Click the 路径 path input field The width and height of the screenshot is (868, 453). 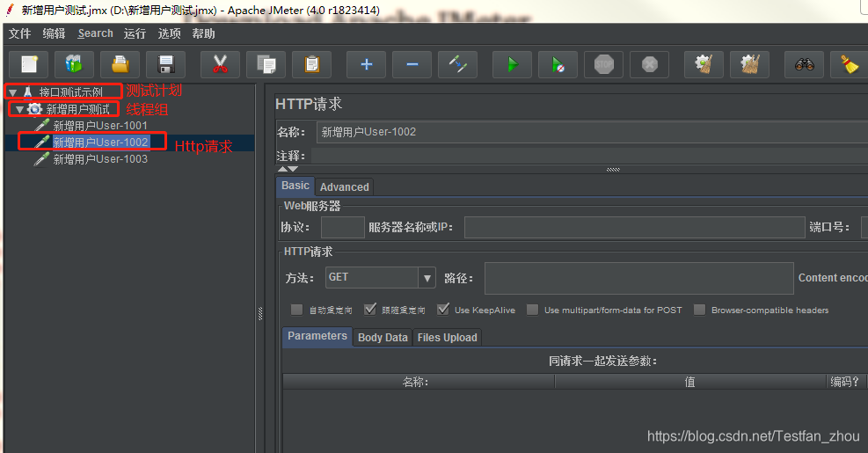point(638,278)
